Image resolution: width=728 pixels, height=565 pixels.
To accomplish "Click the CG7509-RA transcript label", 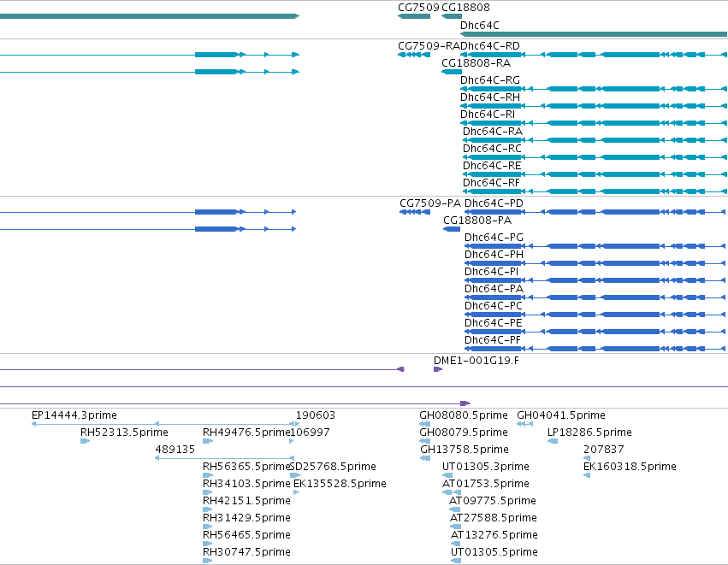I will [429, 46].
